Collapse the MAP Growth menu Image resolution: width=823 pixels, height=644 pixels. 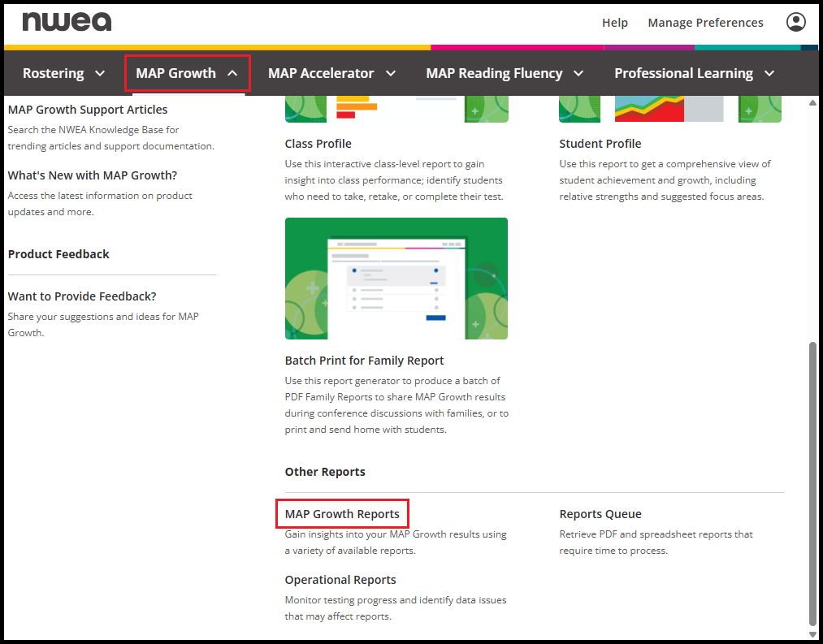187,73
